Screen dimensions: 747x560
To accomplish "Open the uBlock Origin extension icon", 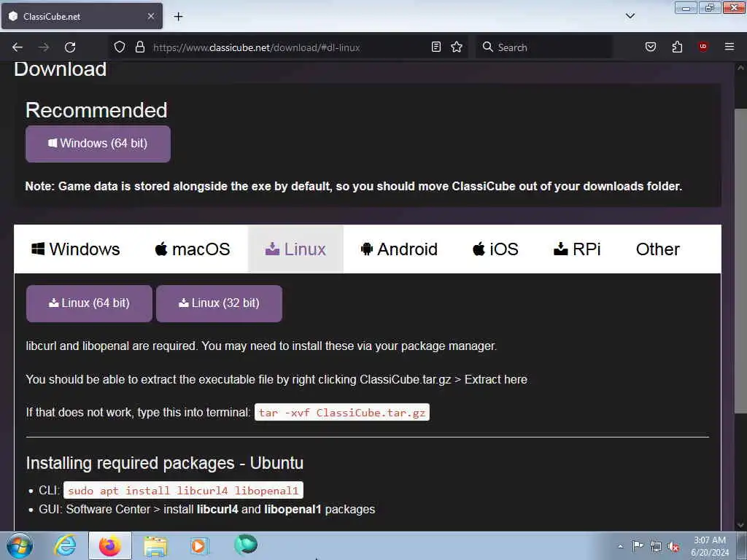I will pyautogui.click(x=703, y=47).
